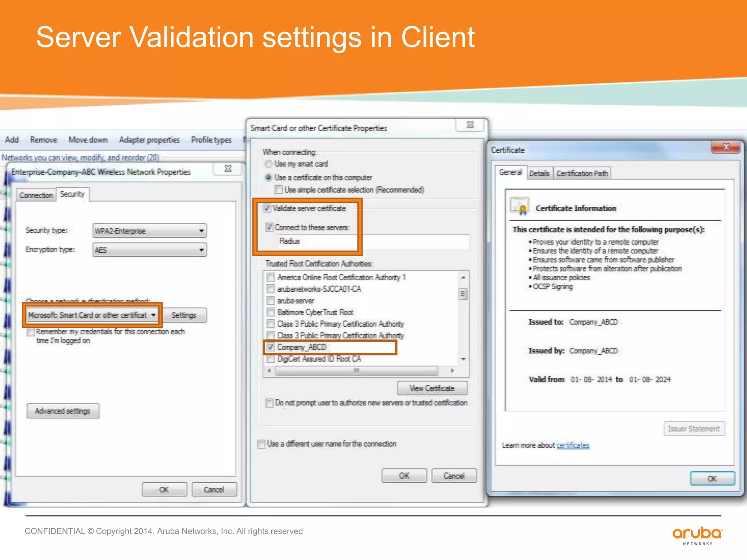Image resolution: width=747 pixels, height=560 pixels.
Task: Click the server name field containing Radius
Action: coord(373,241)
